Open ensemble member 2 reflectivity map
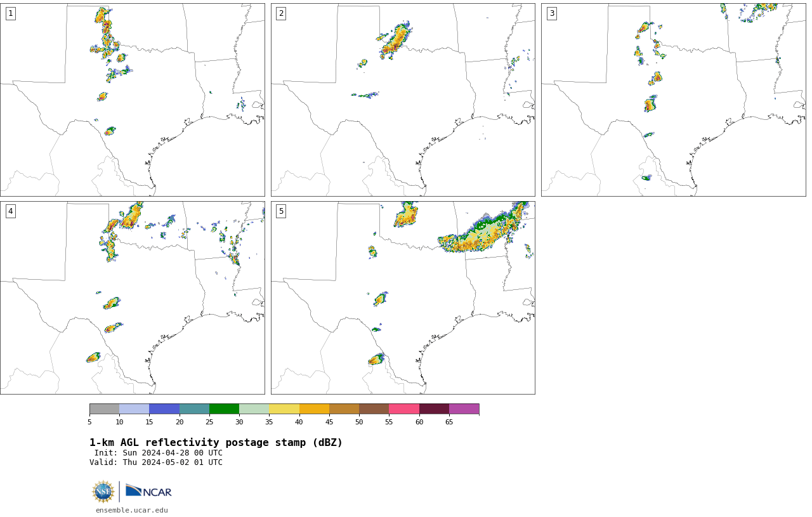Viewport: 812px width, 517px height. pyautogui.click(x=403, y=100)
